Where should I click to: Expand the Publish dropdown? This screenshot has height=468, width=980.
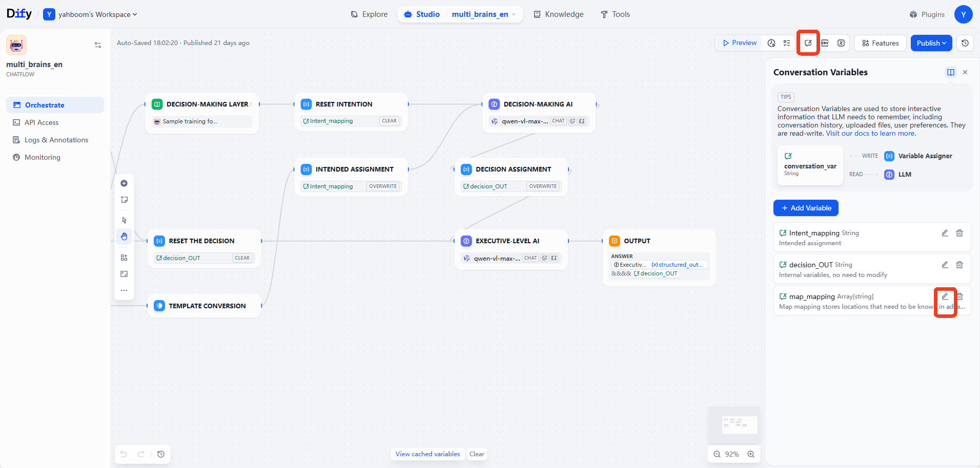point(931,43)
